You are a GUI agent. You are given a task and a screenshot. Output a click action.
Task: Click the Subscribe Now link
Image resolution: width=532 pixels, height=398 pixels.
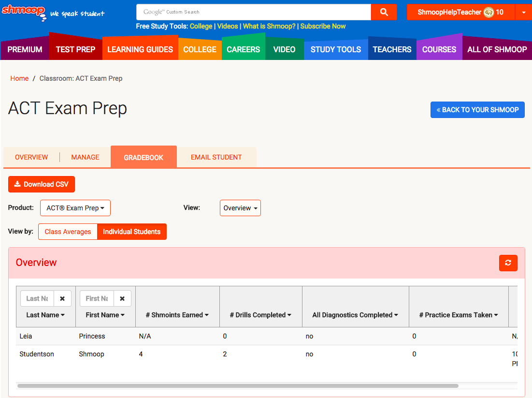pyautogui.click(x=323, y=26)
